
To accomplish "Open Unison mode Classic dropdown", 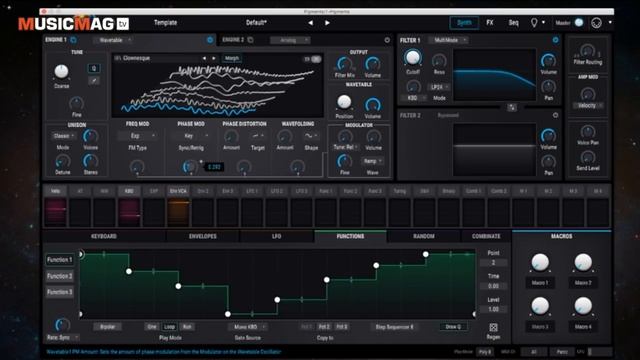I will [63, 136].
